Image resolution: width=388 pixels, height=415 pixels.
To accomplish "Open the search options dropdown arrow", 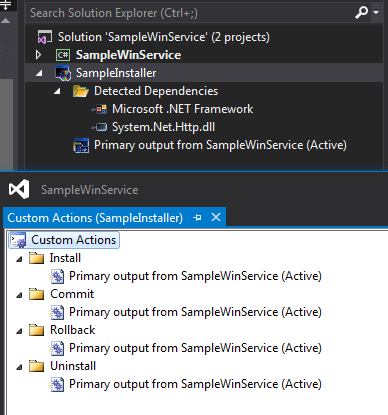I will [376, 13].
